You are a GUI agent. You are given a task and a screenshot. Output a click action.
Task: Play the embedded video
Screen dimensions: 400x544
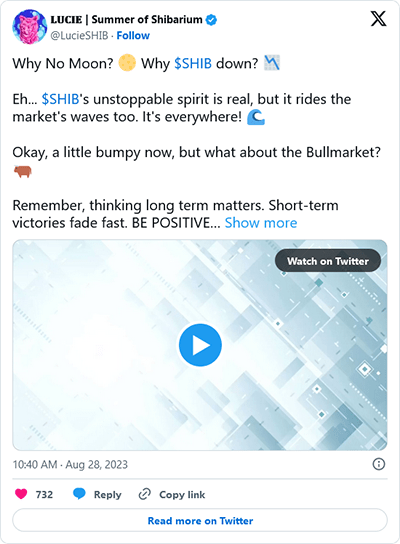click(x=200, y=345)
